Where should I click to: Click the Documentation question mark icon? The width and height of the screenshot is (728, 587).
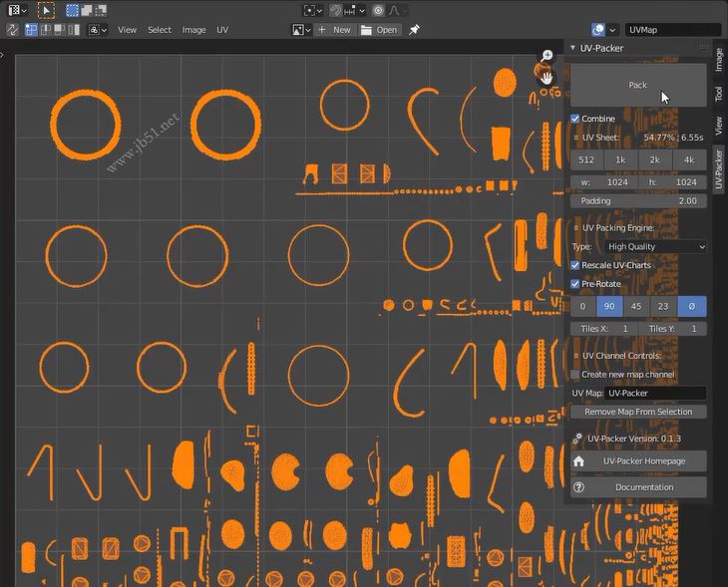tap(579, 487)
